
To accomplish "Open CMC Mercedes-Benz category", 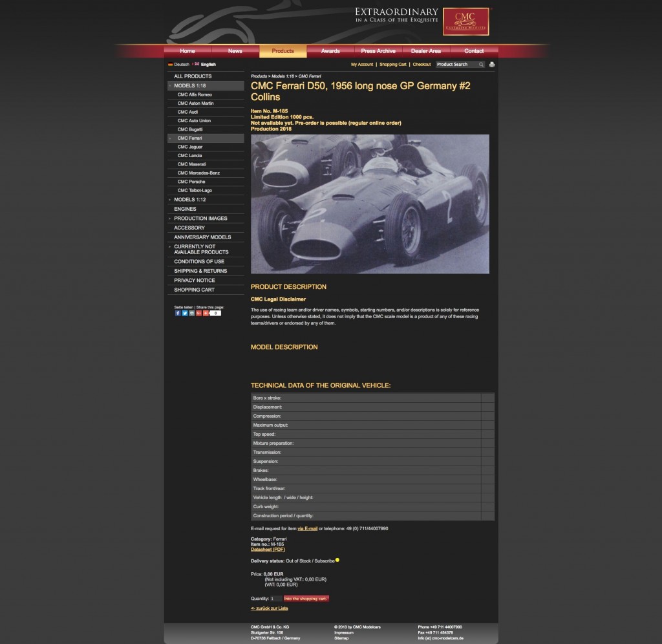I will coord(206,173).
